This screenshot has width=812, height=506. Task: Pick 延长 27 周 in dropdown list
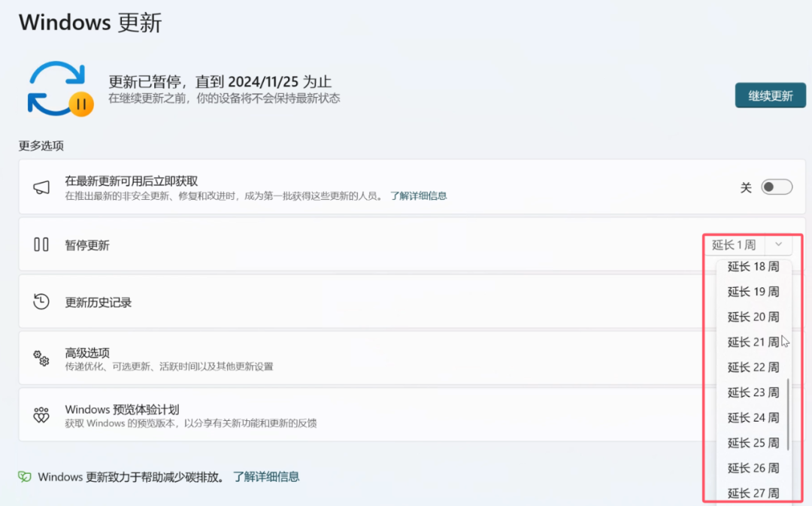pos(753,493)
